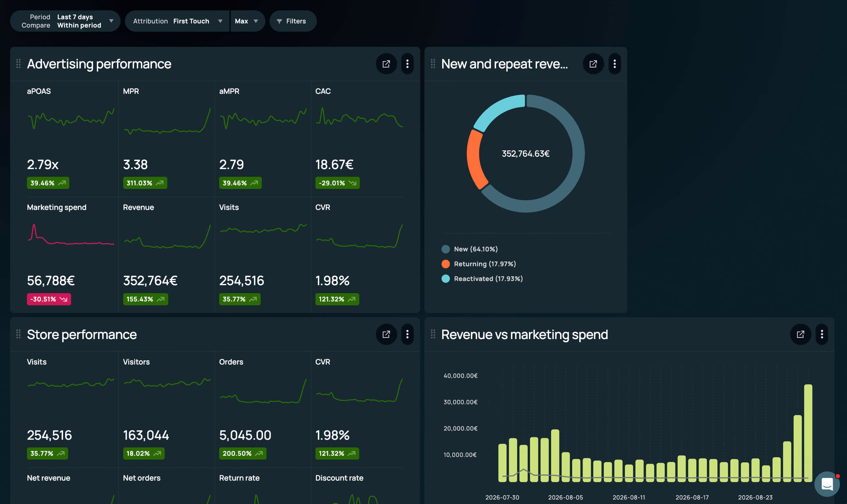Click the Net revenue metric label

tap(49, 478)
